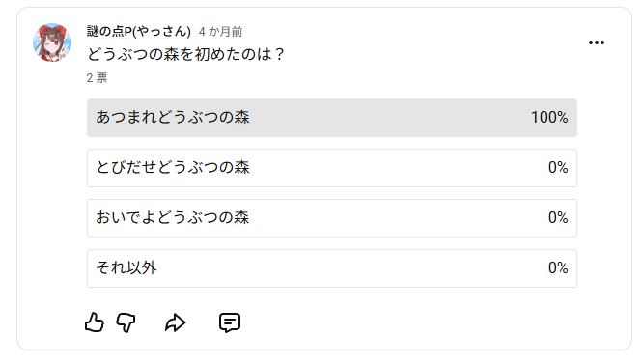Select the とびだせどうぶつの森 poll option
Image resolution: width=643 pixels, height=364 pixels.
tap(332, 168)
